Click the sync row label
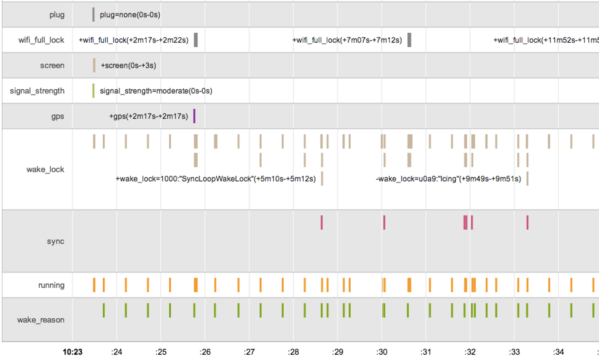 (x=55, y=241)
